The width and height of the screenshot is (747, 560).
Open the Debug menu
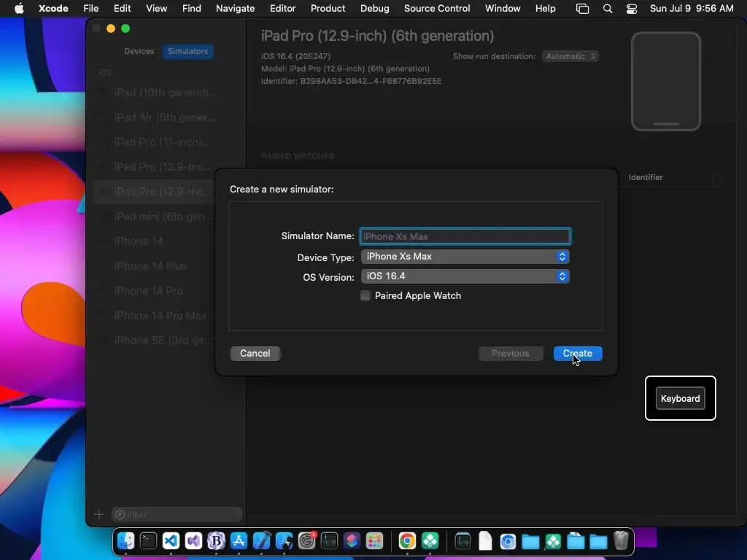[x=374, y=9]
